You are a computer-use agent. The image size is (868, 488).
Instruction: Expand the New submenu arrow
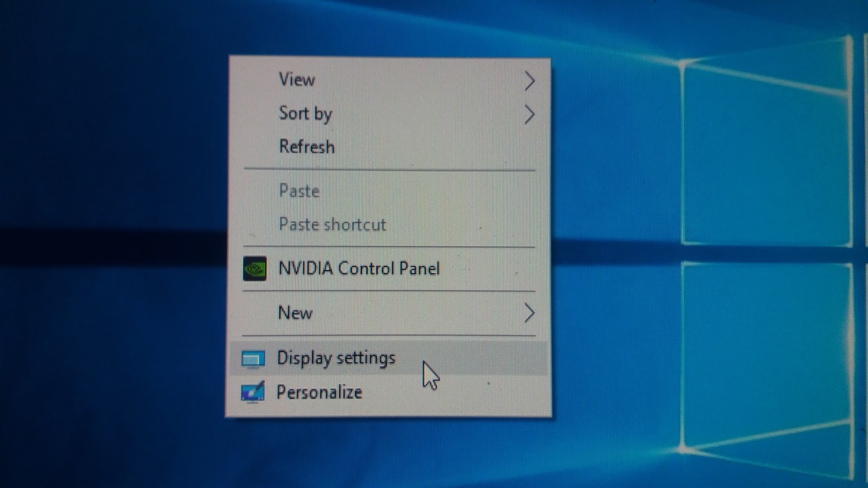tap(529, 313)
